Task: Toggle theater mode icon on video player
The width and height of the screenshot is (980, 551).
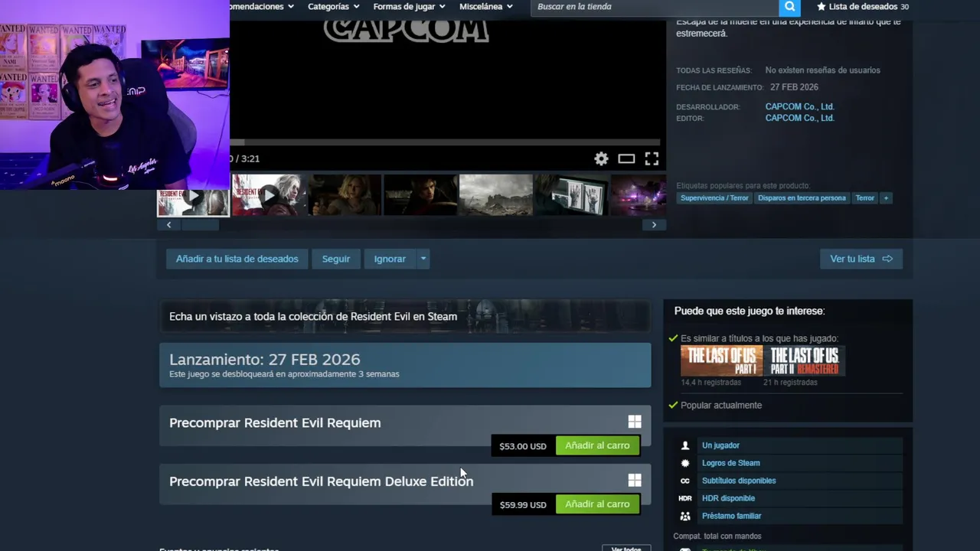Action: (626, 158)
